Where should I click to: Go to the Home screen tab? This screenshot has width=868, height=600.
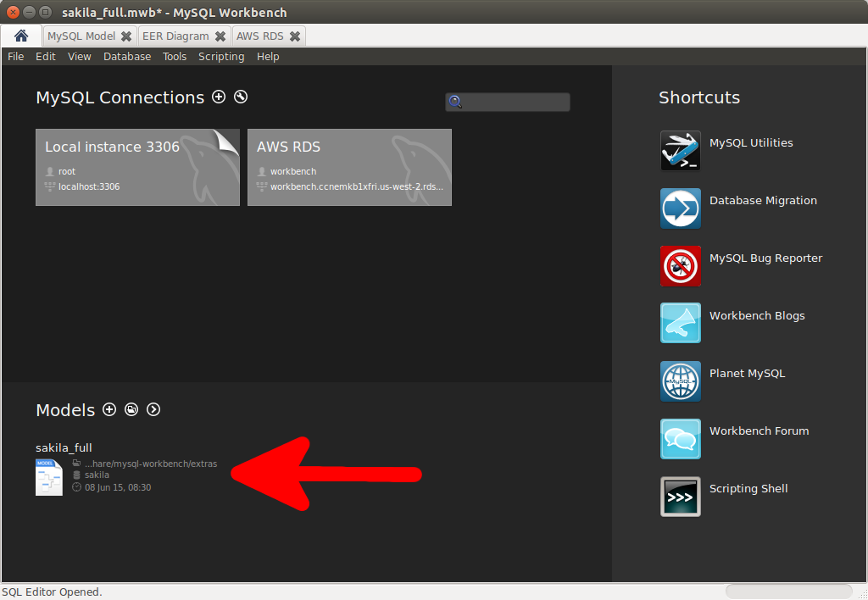tap(21, 36)
